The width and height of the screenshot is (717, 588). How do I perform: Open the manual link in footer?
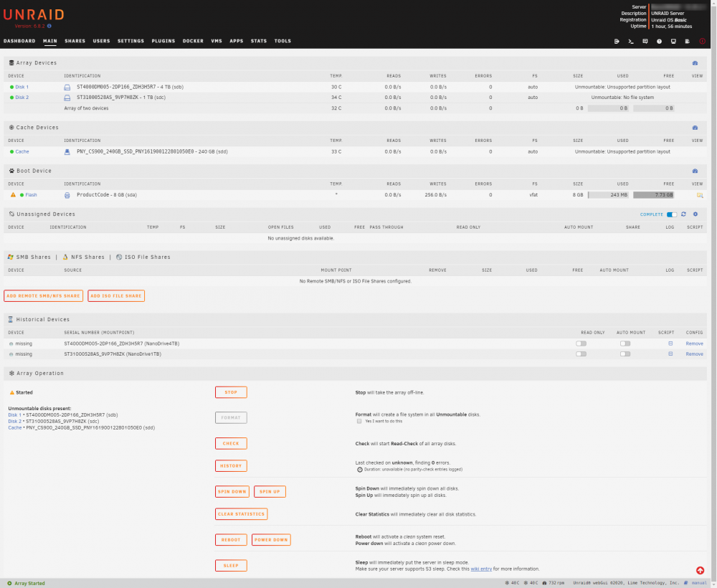point(699,583)
